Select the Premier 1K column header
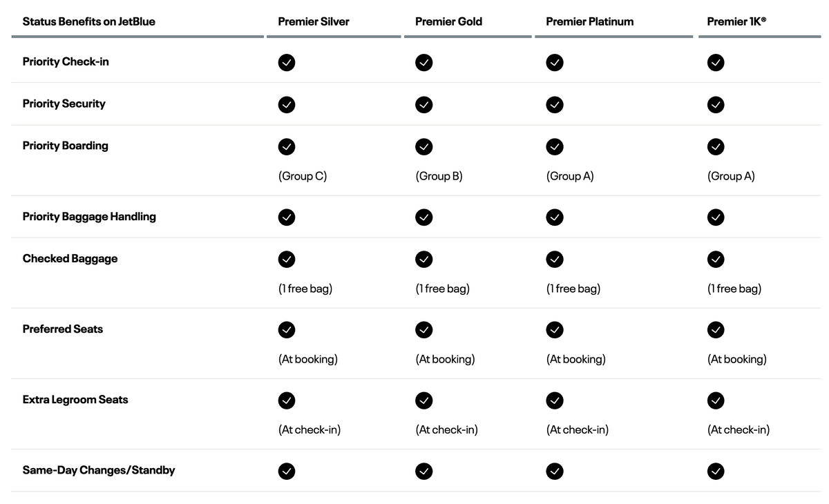 click(736, 21)
